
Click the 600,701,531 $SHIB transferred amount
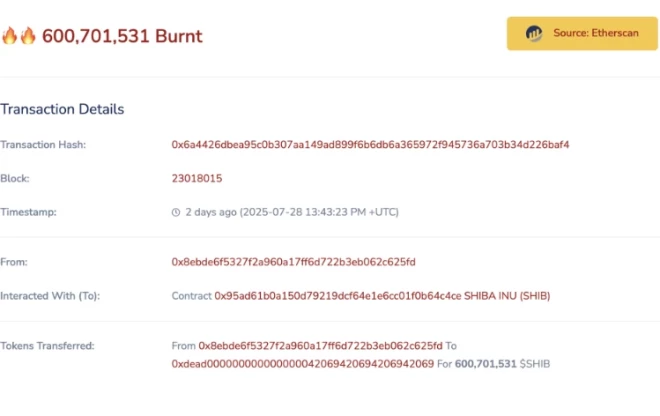[x=502, y=364]
